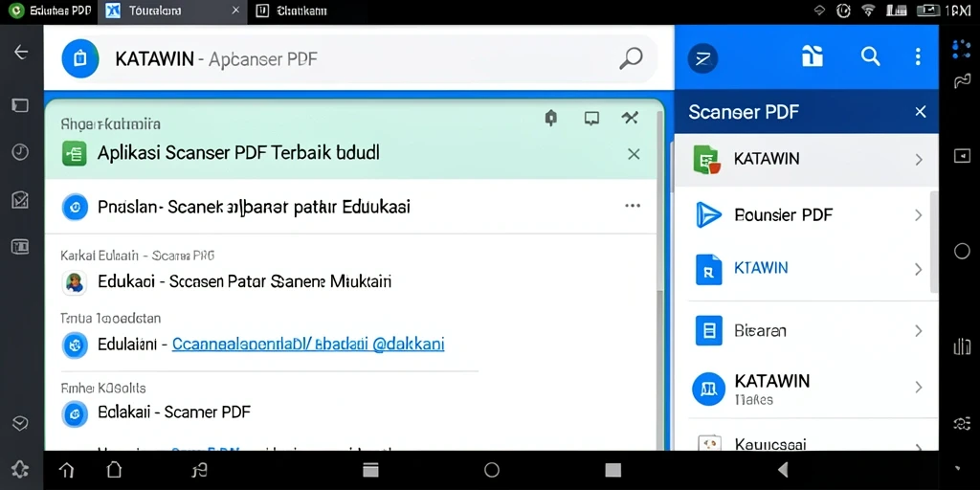Click the tools icon in the green card

point(630,118)
